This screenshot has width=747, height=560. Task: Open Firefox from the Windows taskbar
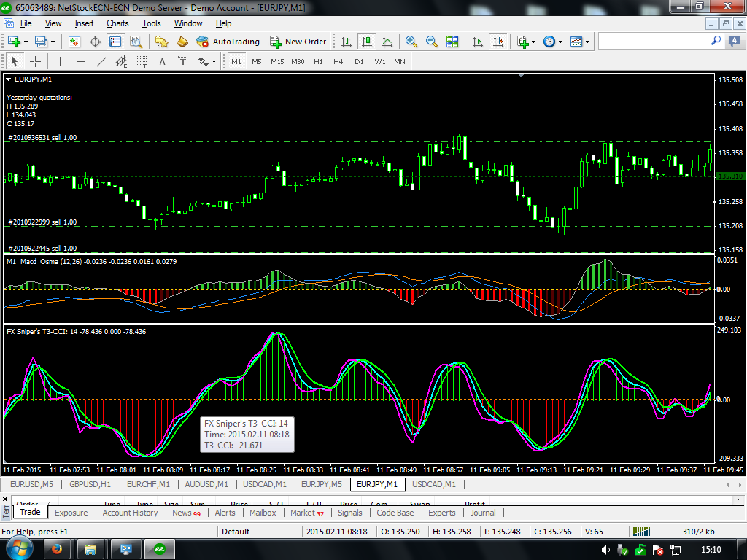58,549
